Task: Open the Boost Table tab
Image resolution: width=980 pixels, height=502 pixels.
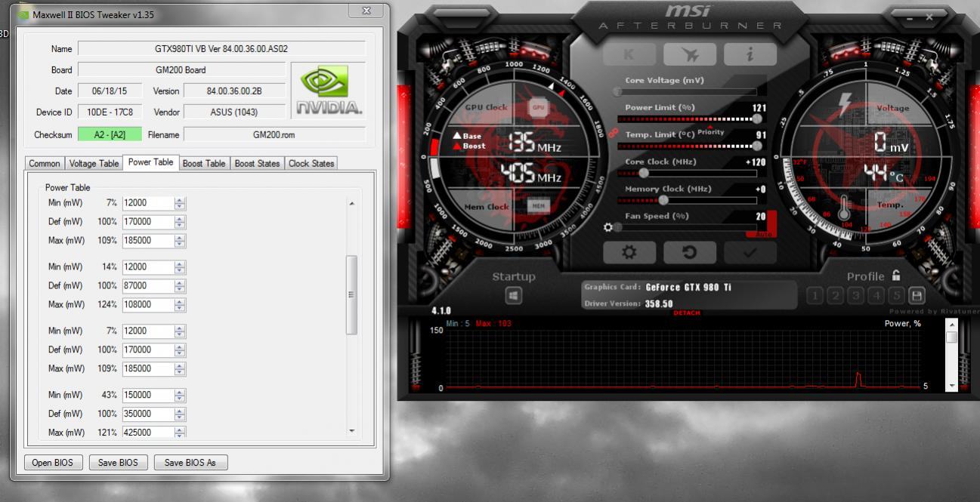Action: coord(204,163)
